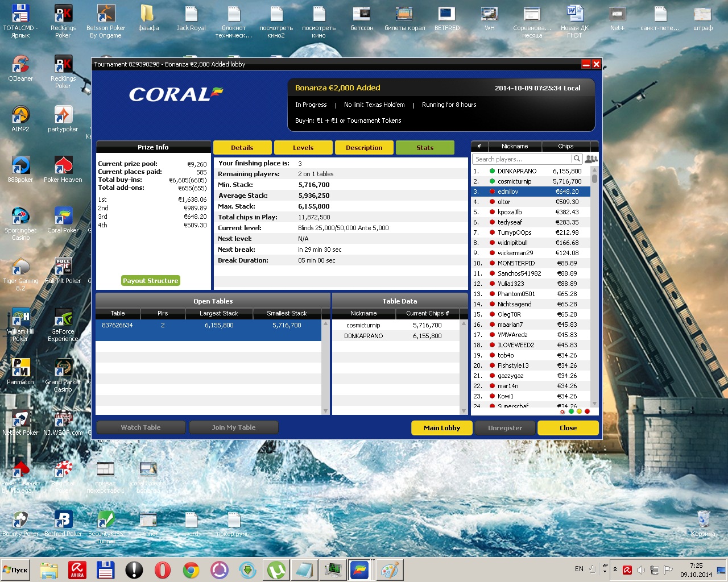Open the partypoker desktop shortcut
The image size is (728, 582).
point(63,119)
